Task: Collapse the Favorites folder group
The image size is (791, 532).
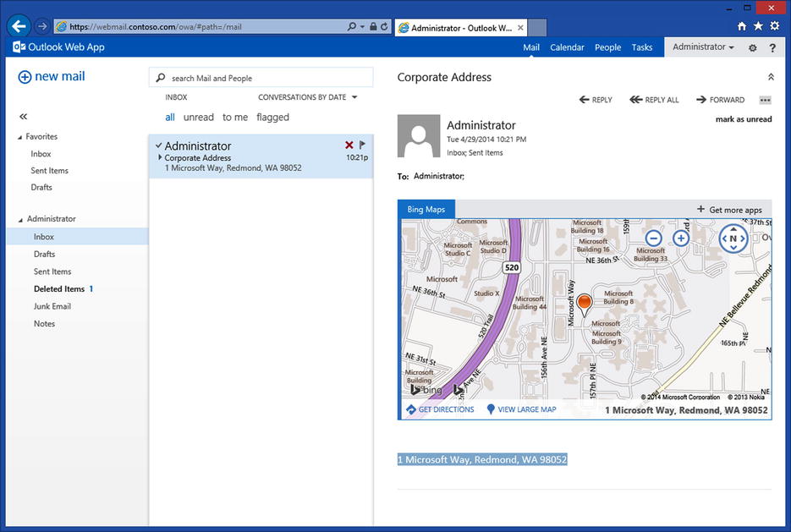Action: [x=20, y=137]
